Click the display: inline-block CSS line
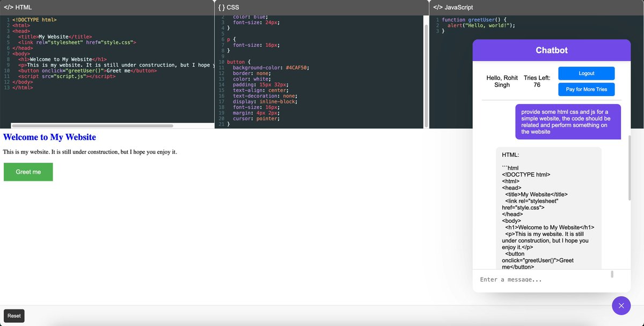The width and height of the screenshot is (644, 326). coord(265,102)
